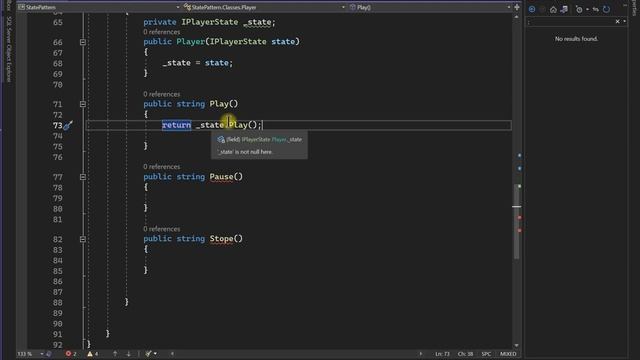Open the search options dropdown beside the X
The width and height of the screenshot is (640, 360).
pos(624,22)
